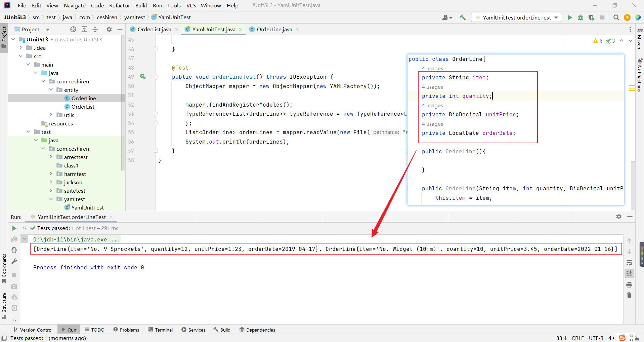
Task: Toggle scroll to end in Run console
Action: click(x=629, y=273)
